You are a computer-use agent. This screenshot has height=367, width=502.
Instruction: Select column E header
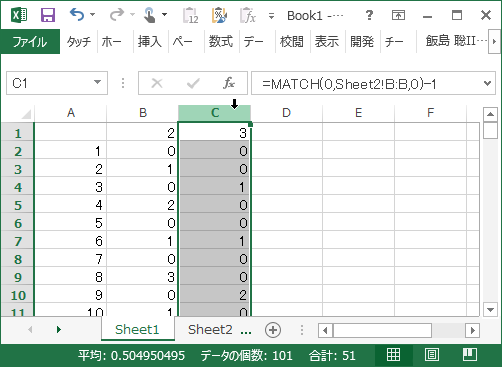tap(358, 113)
